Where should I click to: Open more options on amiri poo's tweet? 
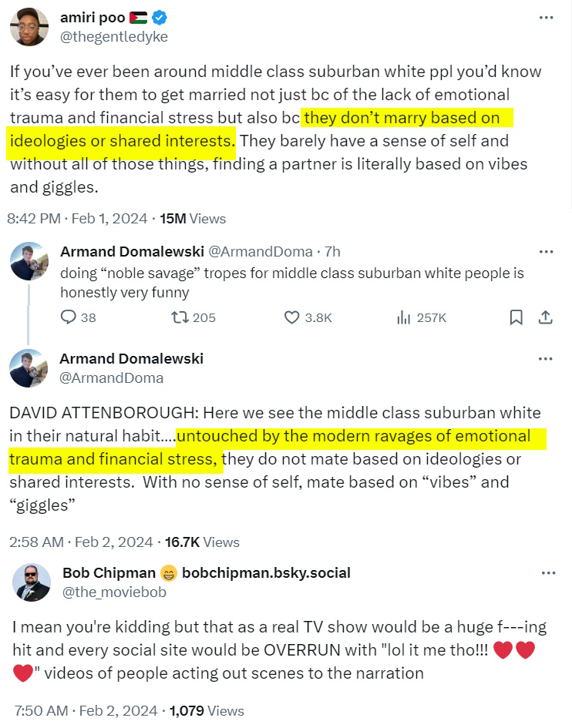point(546,18)
